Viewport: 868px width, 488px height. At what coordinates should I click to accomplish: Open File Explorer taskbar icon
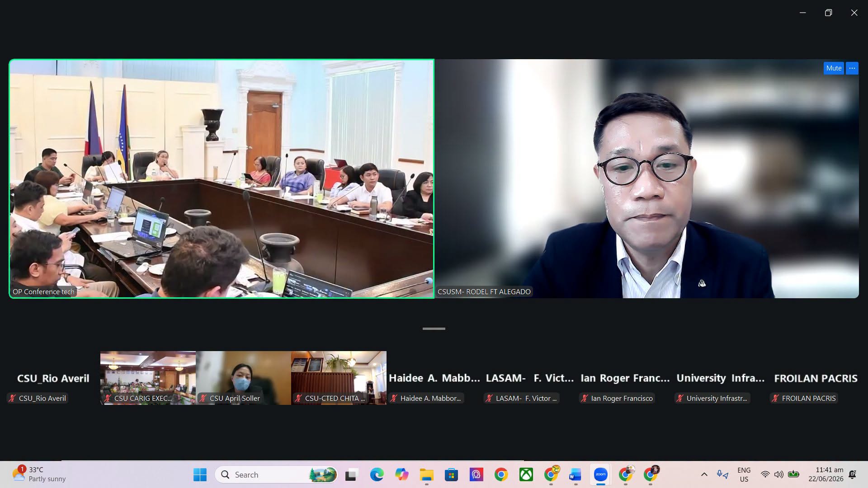pyautogui.click(x=426, y=474)
